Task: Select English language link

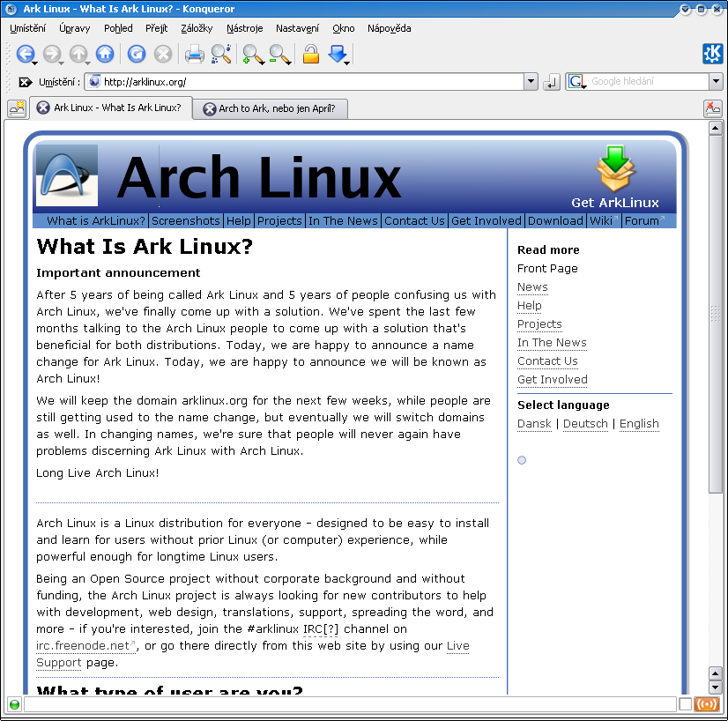Action: coord(639,424)
